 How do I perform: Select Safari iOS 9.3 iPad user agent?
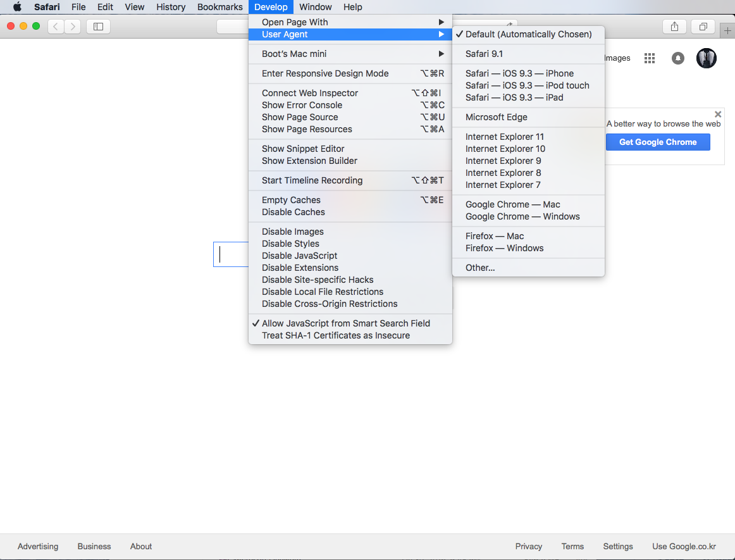pos(528,97)
